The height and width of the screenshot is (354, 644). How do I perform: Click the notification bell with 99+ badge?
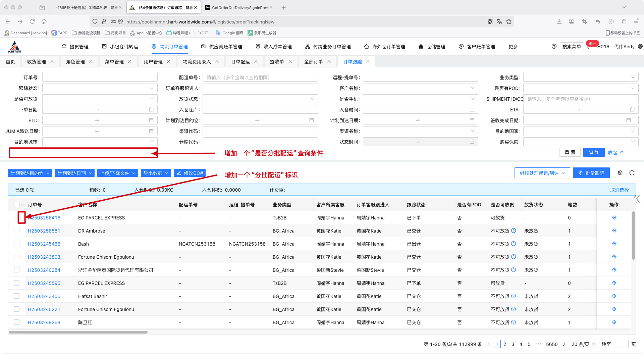tap(589, 47)
